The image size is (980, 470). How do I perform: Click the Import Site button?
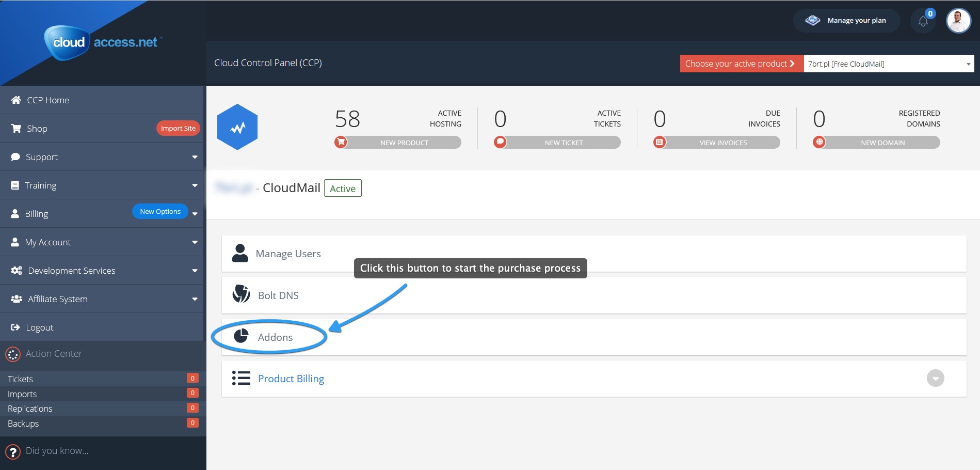click(x=178, y=128)
